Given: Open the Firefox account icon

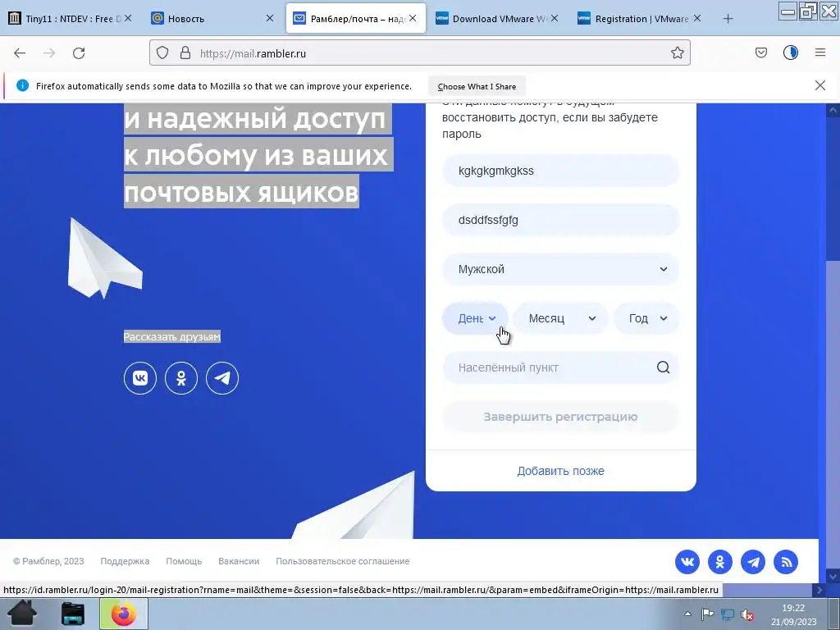Looking at the screenshot, I should click(791, 52).
